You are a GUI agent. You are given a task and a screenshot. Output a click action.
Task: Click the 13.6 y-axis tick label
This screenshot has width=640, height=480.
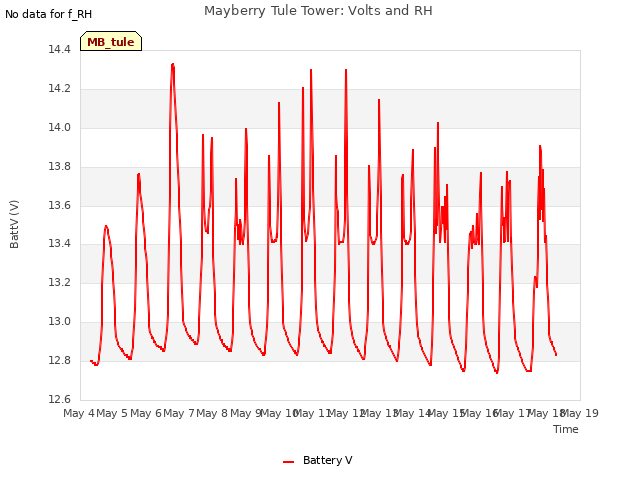60,205
